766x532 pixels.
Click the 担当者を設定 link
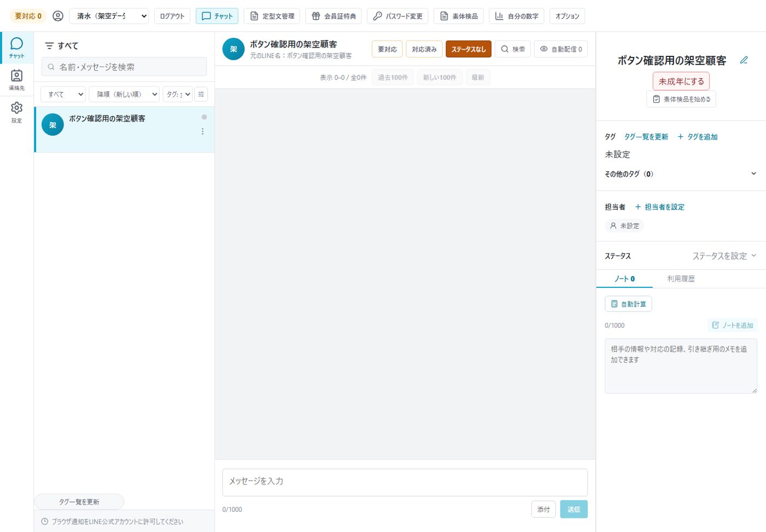click(660, 207)
